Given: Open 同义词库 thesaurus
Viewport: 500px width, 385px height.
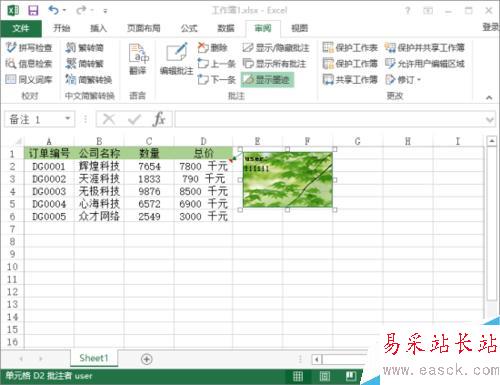Looking at the screenshot, I should click(x=29, y=79).
